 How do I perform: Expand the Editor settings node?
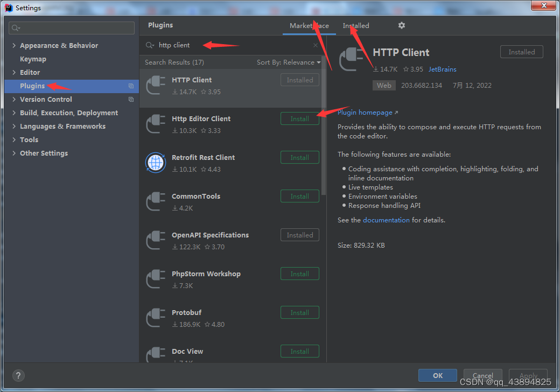coord(14,73)
